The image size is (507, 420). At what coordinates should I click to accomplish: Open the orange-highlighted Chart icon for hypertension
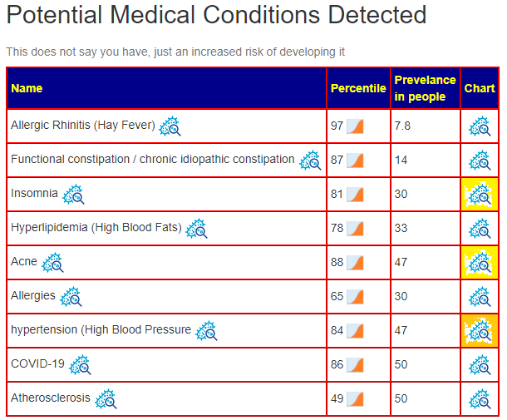coord(480,331)
